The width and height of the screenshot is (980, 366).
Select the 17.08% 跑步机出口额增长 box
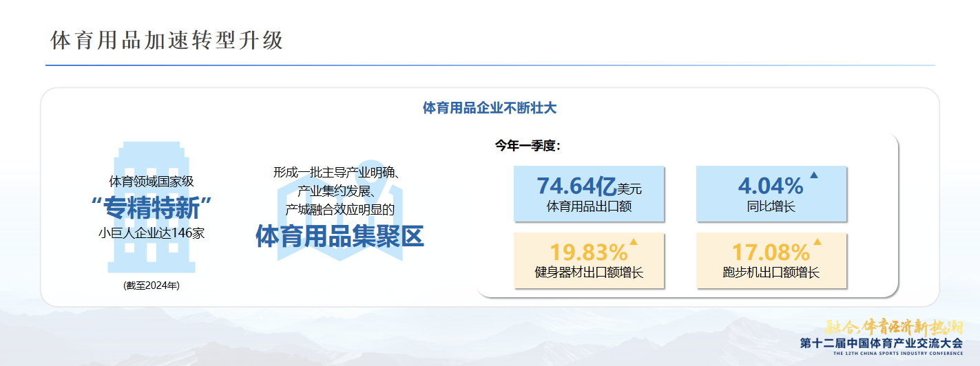point(771,261)
